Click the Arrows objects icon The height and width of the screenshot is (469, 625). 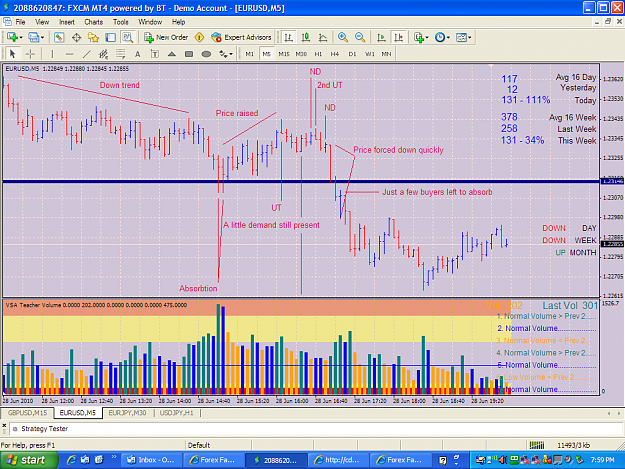point(223,54)
